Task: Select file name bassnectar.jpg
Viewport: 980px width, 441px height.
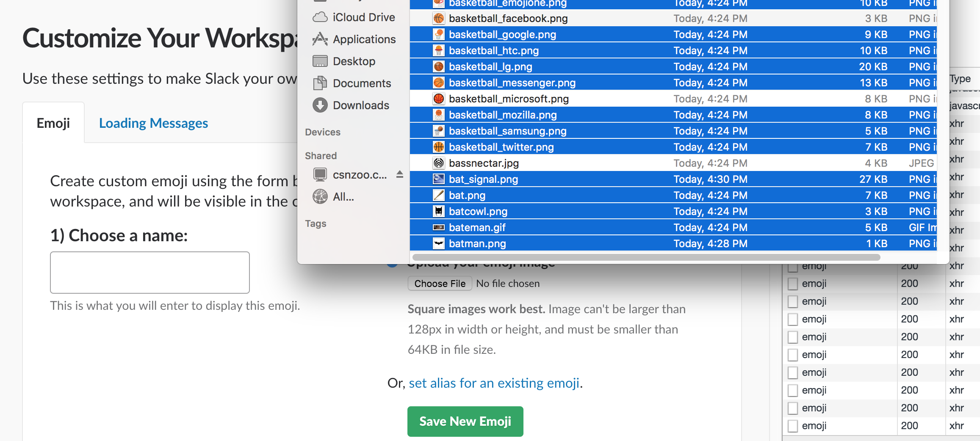Action: tap(484, 163)
